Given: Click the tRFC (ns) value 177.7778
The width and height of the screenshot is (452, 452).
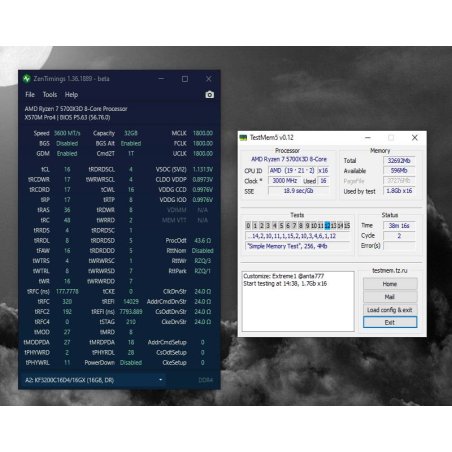Looking at the screenshot, I should [67, 291].
